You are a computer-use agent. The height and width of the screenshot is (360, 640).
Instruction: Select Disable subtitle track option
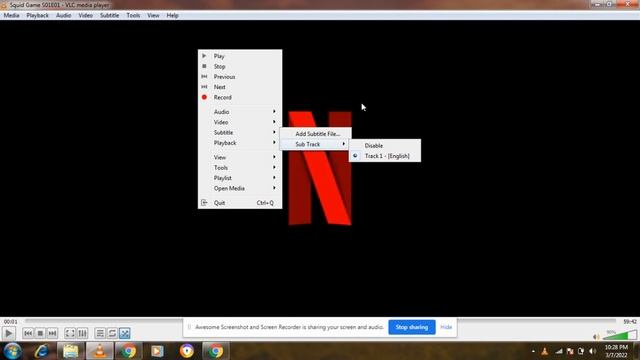point(385,145)
